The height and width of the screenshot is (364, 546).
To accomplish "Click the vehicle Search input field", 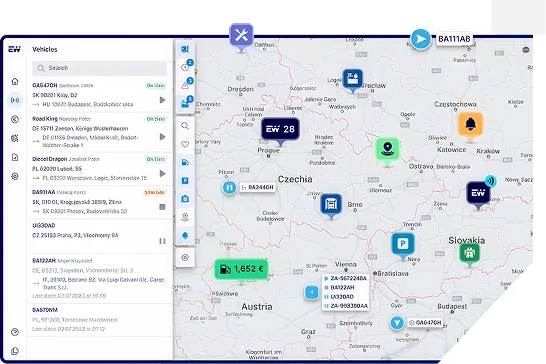I will 100,68.
